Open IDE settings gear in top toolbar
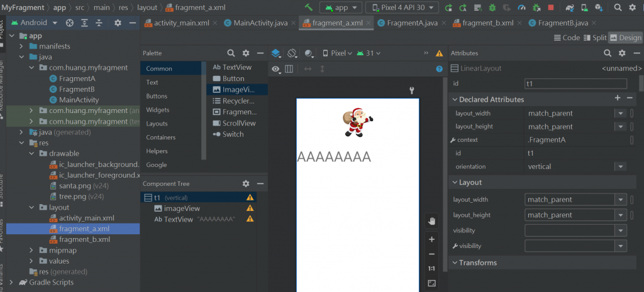This screenshot has width=644, height=292. [633, 8]
